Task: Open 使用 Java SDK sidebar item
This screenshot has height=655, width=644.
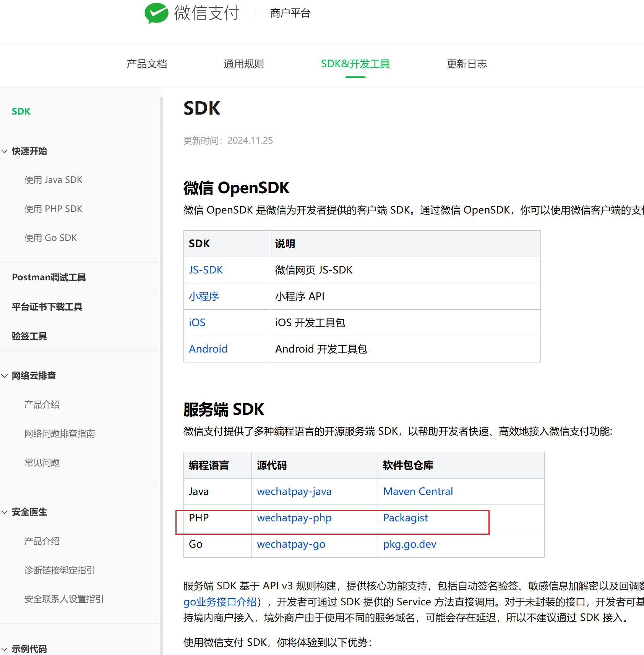Action: pos(54,180)
